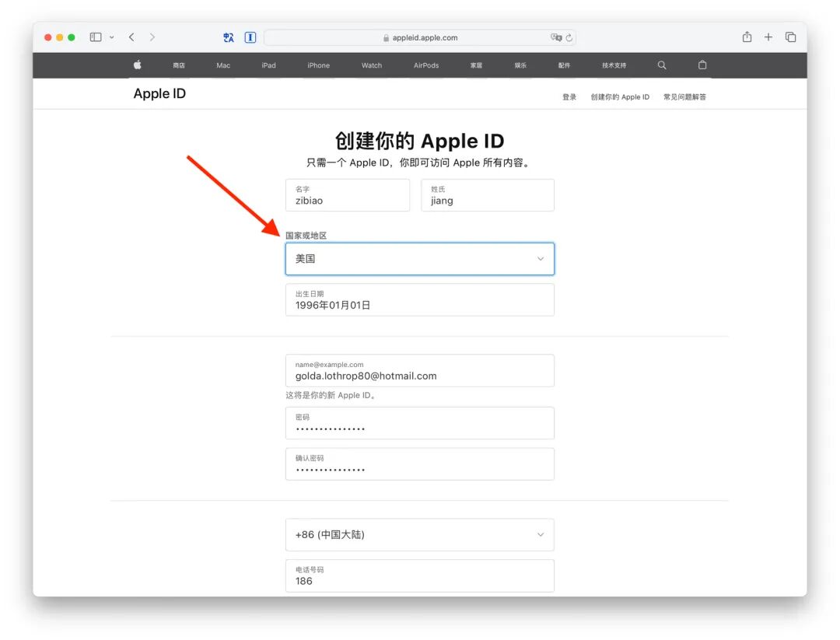This screenshot has height=640, width=840.
Task: Click the translate extension icon in toolbar
Action: [229, 37]
